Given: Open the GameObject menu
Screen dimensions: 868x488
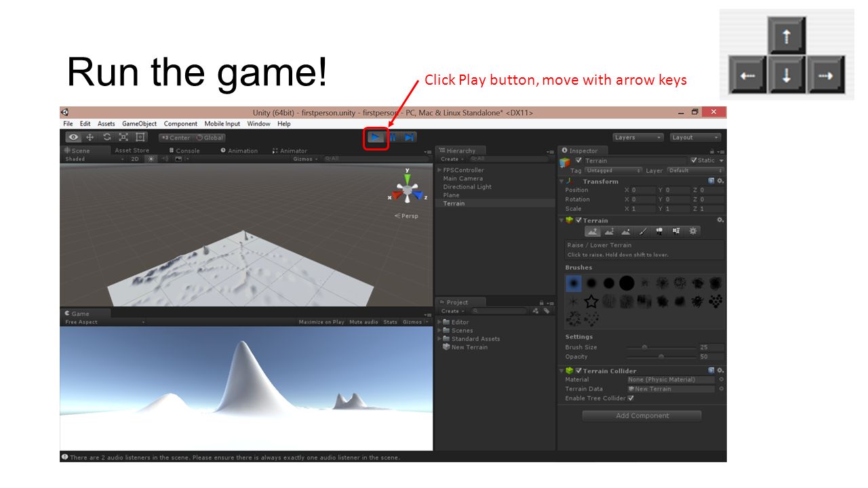Looking at the screenshot, I should pos(139,123).
